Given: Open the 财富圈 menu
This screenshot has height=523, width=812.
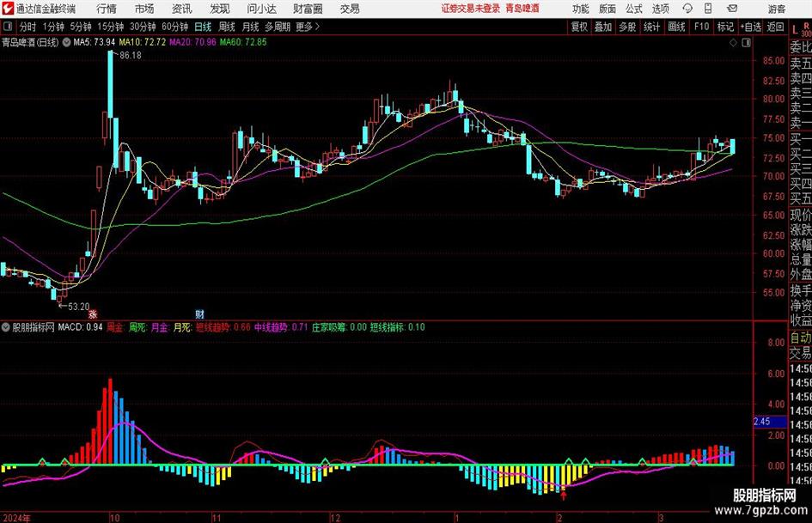Looking at the screenshot, I should point(308,9).
